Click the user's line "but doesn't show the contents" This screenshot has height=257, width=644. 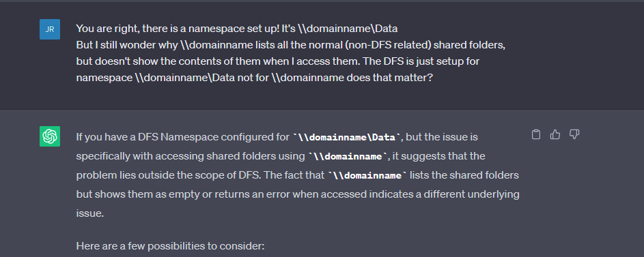coord(278,61)
